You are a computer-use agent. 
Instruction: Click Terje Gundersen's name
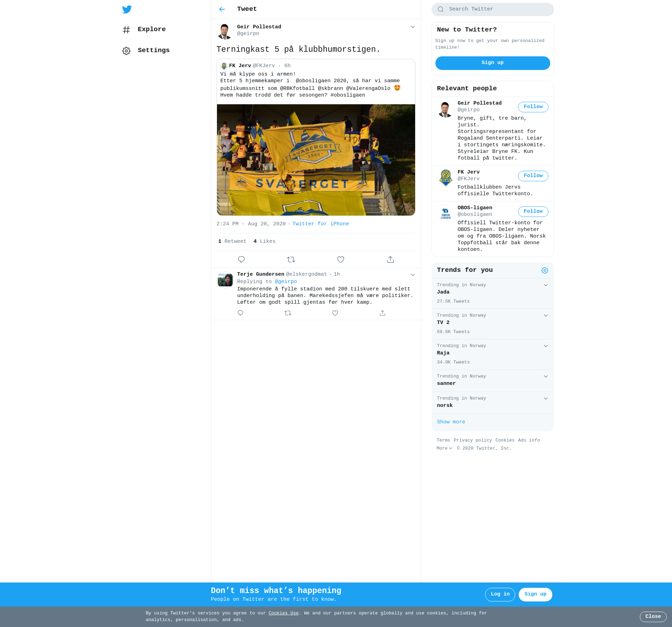coord(260,274)
